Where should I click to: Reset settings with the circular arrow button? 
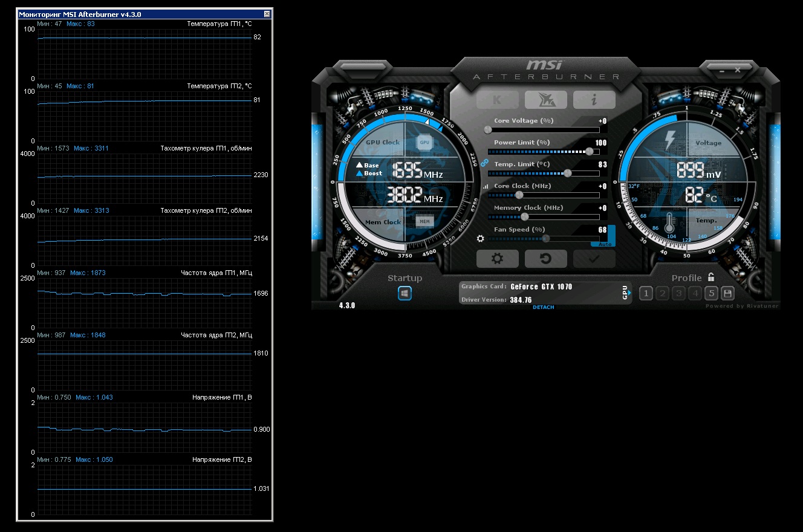pyautogui.click(x=545, y=259)
